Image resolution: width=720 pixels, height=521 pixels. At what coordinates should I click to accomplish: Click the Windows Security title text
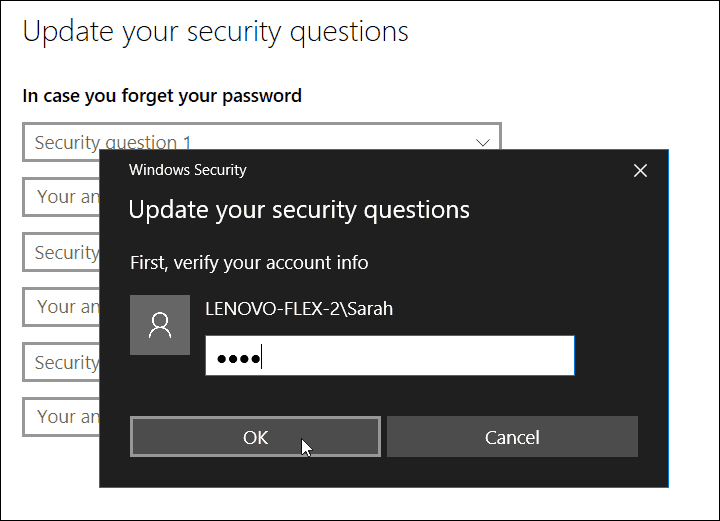pos(188,170)
